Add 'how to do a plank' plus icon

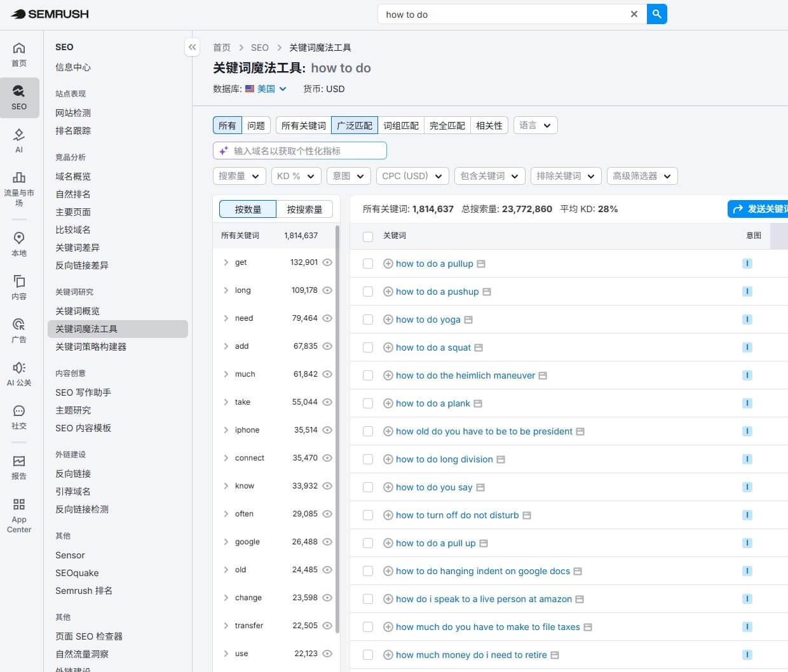point(388,403)
